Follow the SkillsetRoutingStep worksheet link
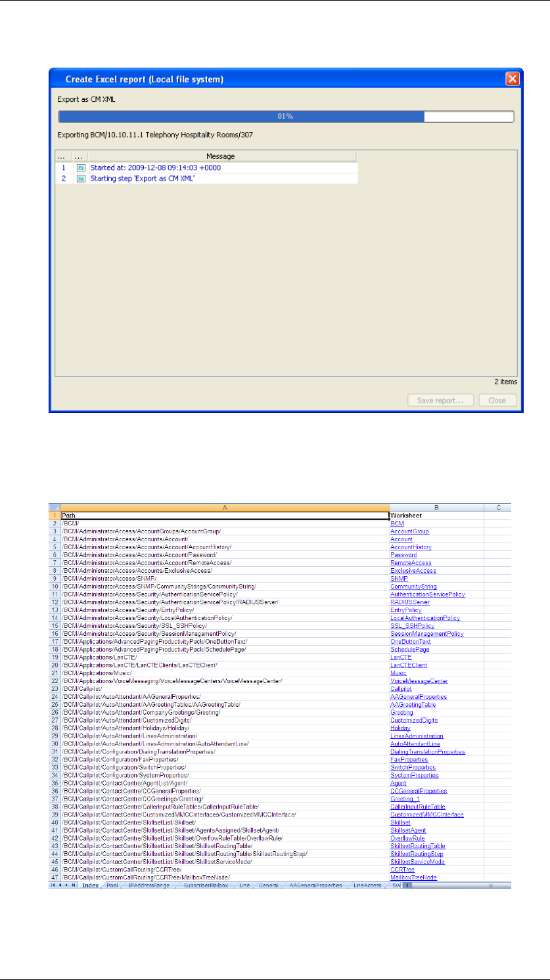Image resolution: width=550 pixels, height=980 pixels. coord(417,854)
